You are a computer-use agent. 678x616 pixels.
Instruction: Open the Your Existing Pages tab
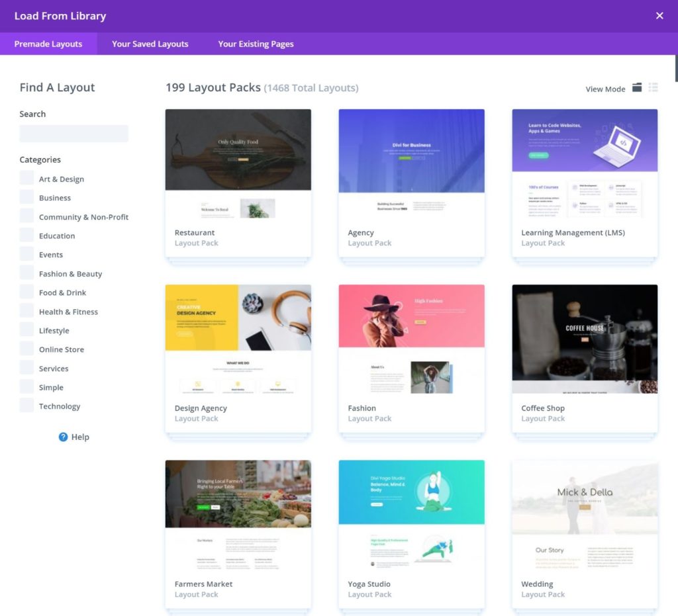(256, 44)
